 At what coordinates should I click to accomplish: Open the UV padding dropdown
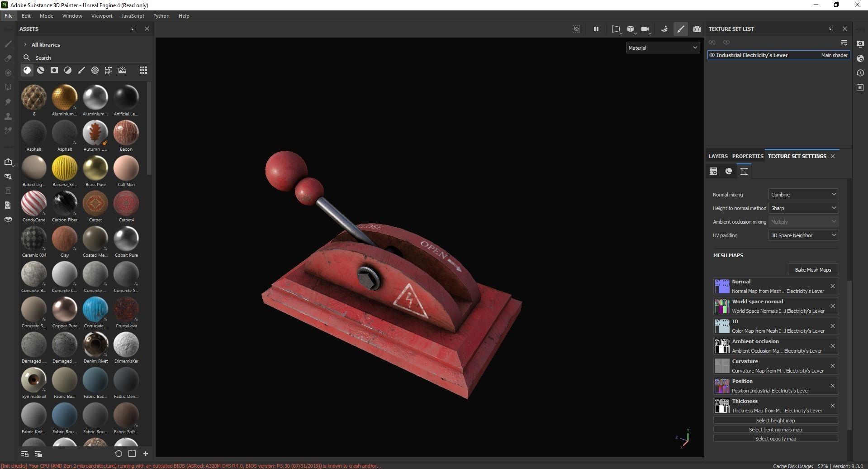(803, 235)
